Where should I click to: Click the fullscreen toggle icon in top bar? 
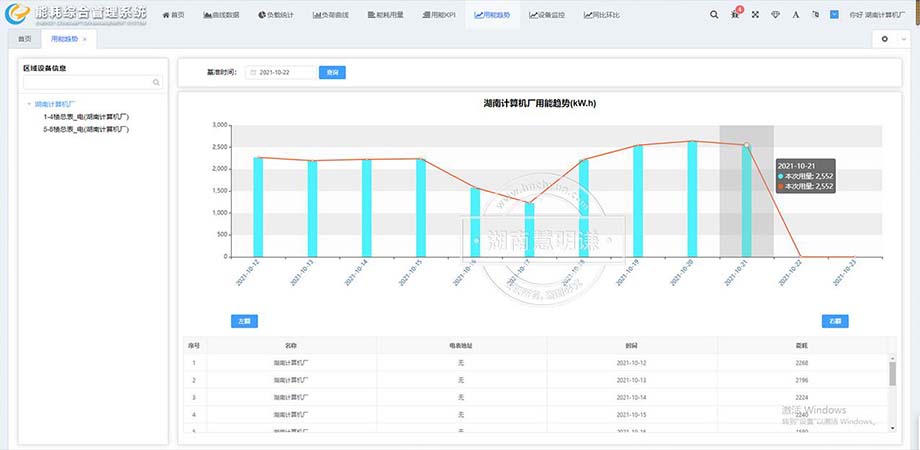pos(755,16)
